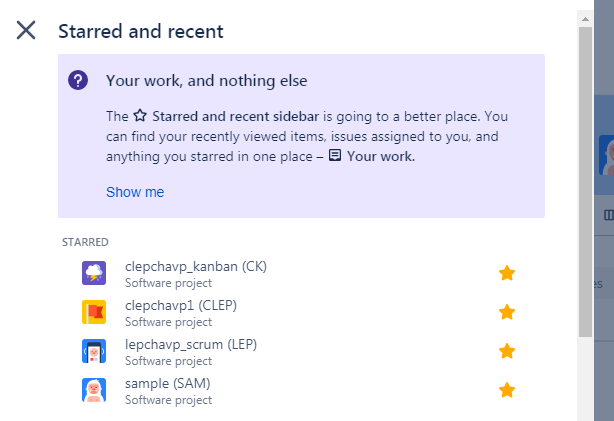The width and height of the screenshot is (614, 421).
Task: Click the clepchavp1 flag avatar icon
Action: tap(94, 312)
